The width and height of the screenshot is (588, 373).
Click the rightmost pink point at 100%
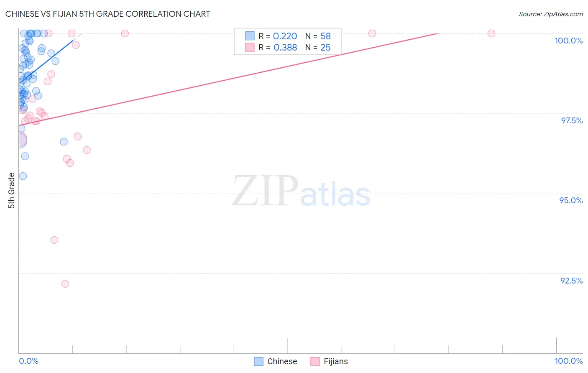491,33
